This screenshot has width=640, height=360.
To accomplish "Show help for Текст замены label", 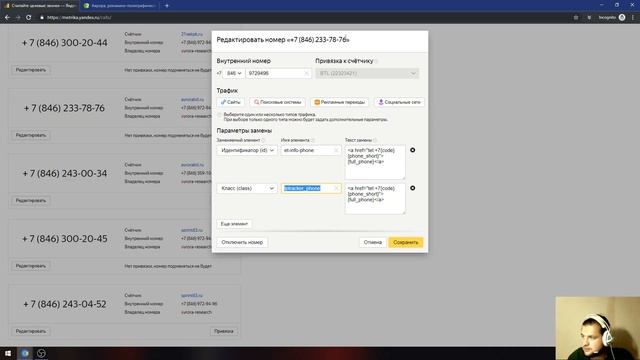I will [375, 140].
